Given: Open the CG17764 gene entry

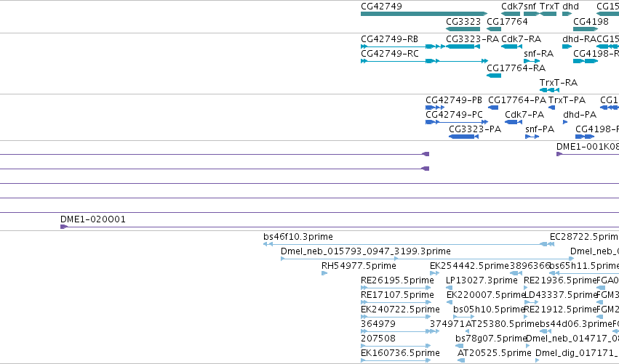Looking at the screenshot, I should [494, 29].
